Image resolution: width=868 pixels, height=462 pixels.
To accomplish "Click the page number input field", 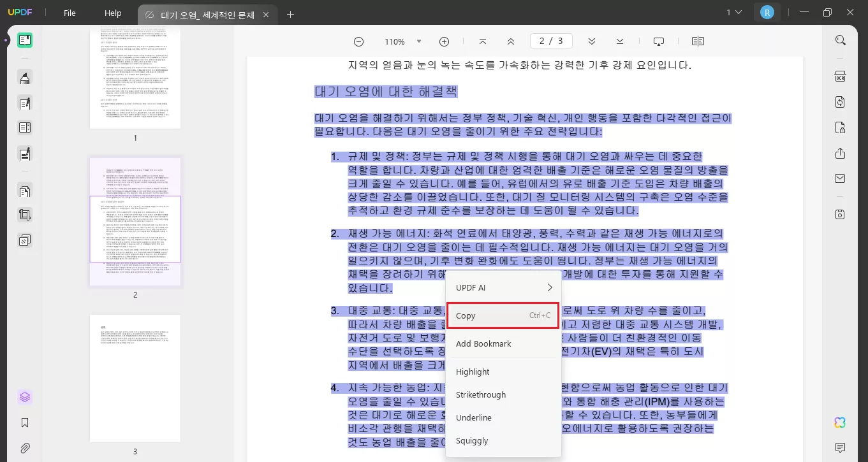I will 543,41.
